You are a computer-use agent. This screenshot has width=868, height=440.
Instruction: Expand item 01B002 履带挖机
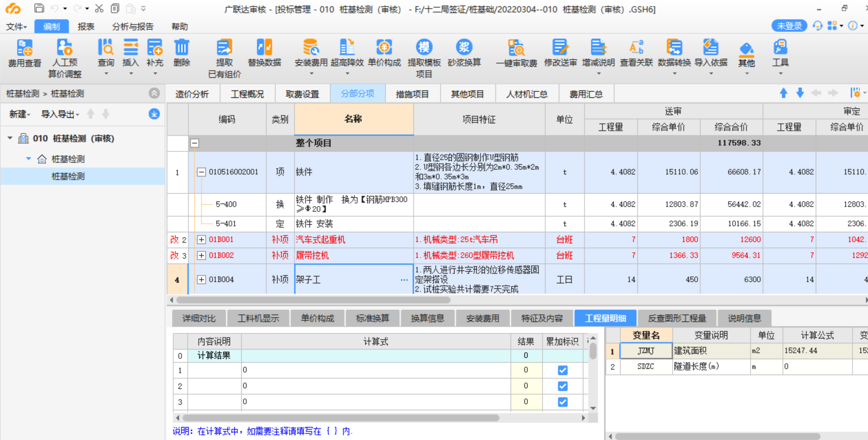tap(201, 255)
